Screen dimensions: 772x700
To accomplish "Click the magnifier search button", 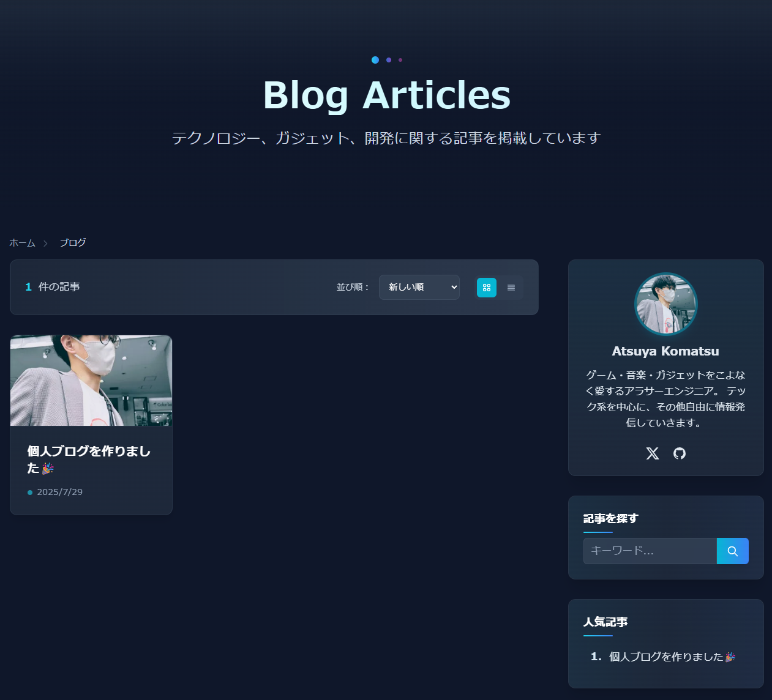I will click(x=733, y=551).
